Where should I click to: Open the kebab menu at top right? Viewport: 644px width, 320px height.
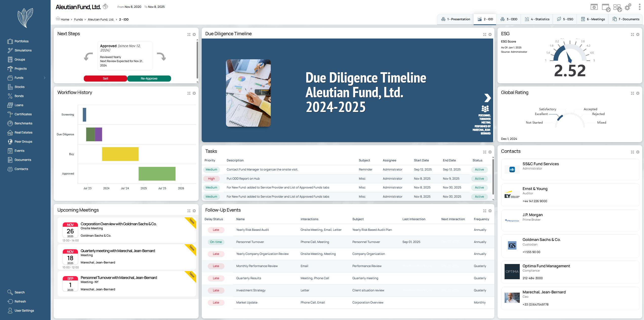tap(639, 7)
